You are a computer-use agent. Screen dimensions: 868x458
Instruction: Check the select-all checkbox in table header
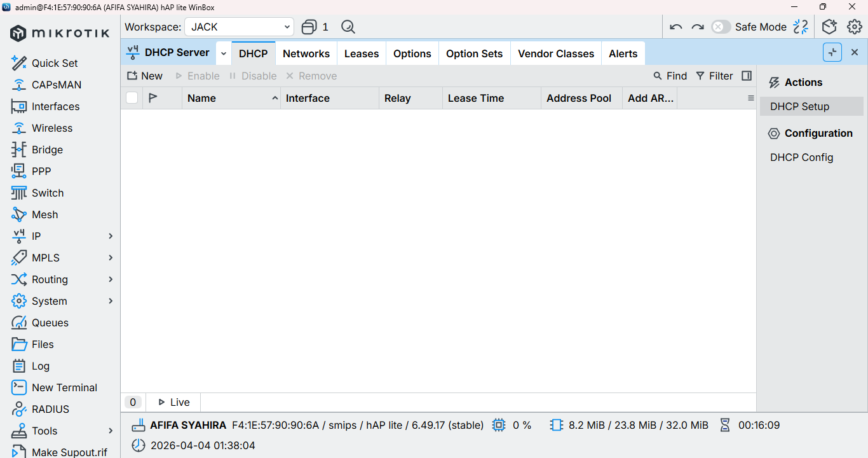pyautogui.click(x=132, y=98)
